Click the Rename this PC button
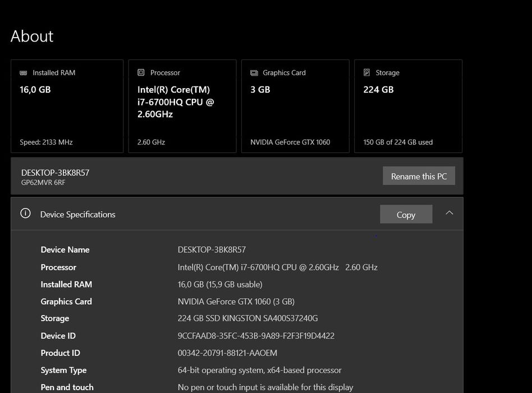Viewport: 532px width, 393px height. coord(419,176)
